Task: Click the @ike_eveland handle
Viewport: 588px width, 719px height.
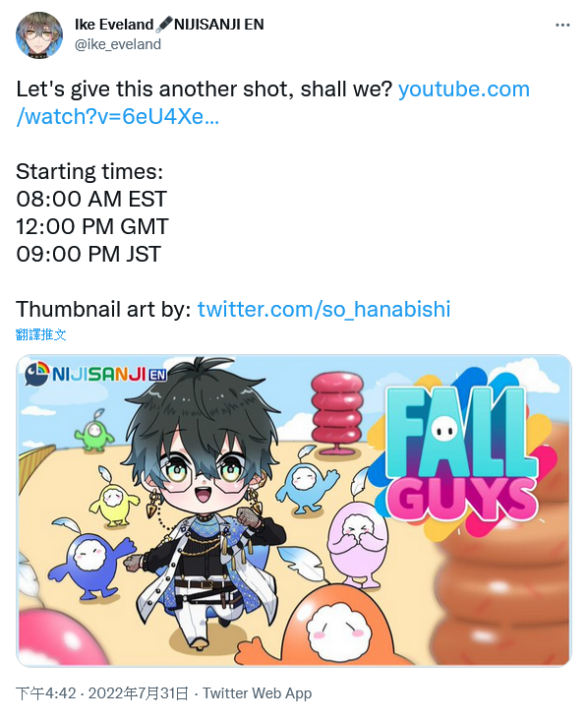Action: (x=118, y=44)
